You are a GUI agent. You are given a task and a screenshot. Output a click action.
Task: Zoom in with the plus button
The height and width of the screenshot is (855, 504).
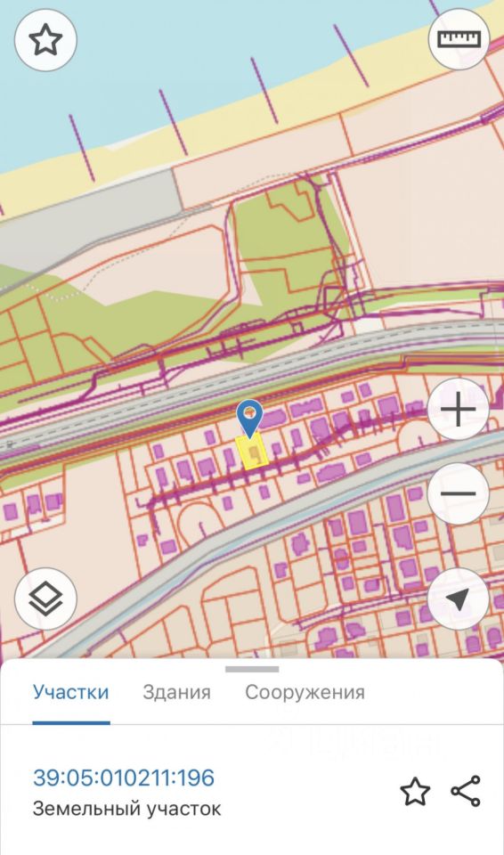(x=459, y=409)
